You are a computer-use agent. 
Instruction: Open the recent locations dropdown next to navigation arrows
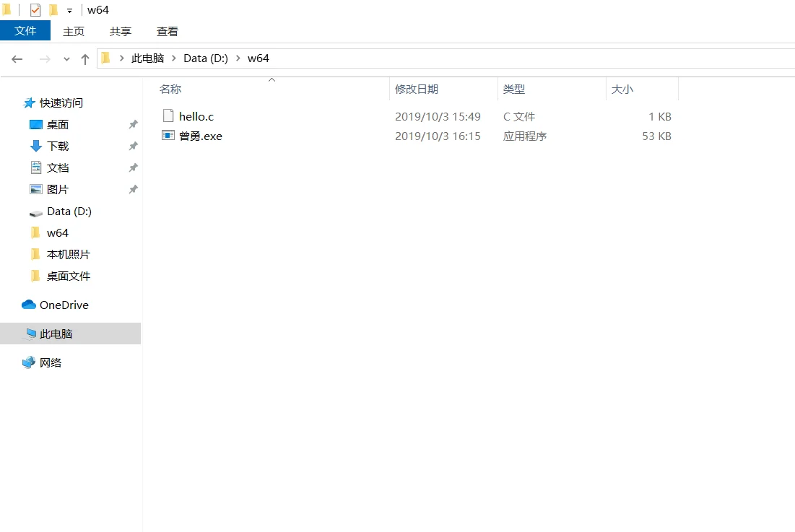tap(66, 58)
